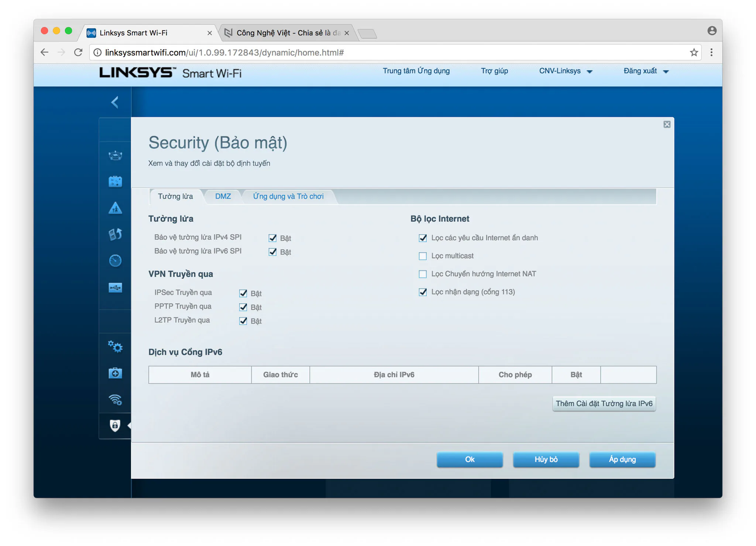Open the Wireless settings Wi-Fi icon

coord(115,400)
